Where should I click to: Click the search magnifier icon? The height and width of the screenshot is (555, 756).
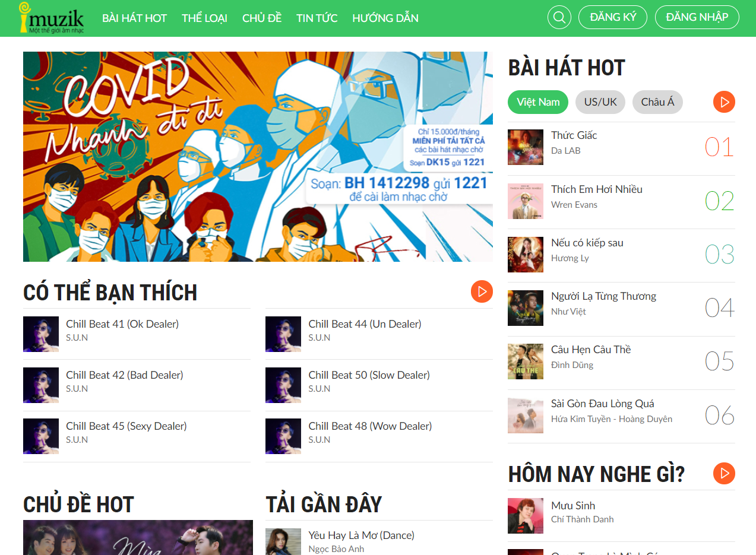pos(559,17)
